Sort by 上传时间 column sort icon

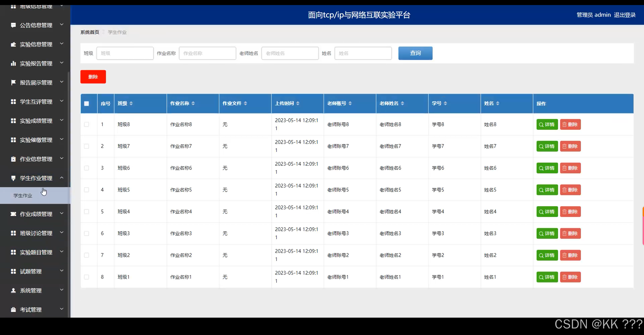coord(298,103)
